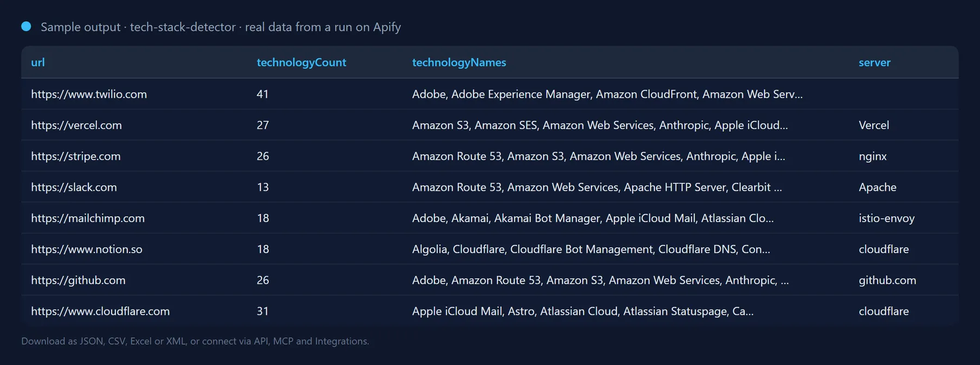The width and height of the screenshot is (980, 365).
Task: Click the technology names cell in the stripe row
Action: click(x=598, y=156)
